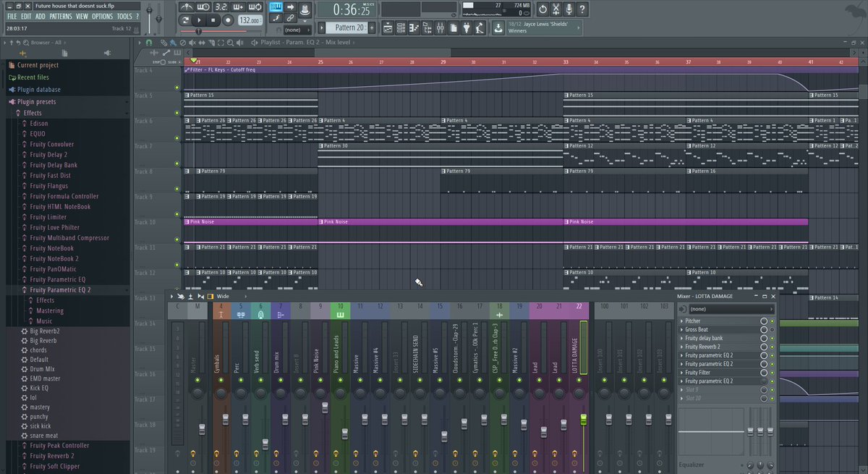Toggle mute LED on the Cymbals mixer track
Viewport: 868px width, 474px height.
[221, 379]
